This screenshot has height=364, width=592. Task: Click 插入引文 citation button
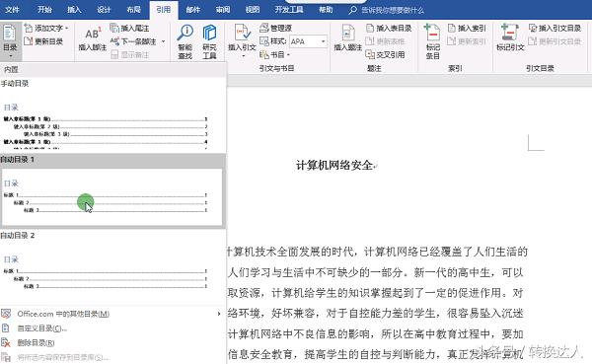[x=242, y=40]
